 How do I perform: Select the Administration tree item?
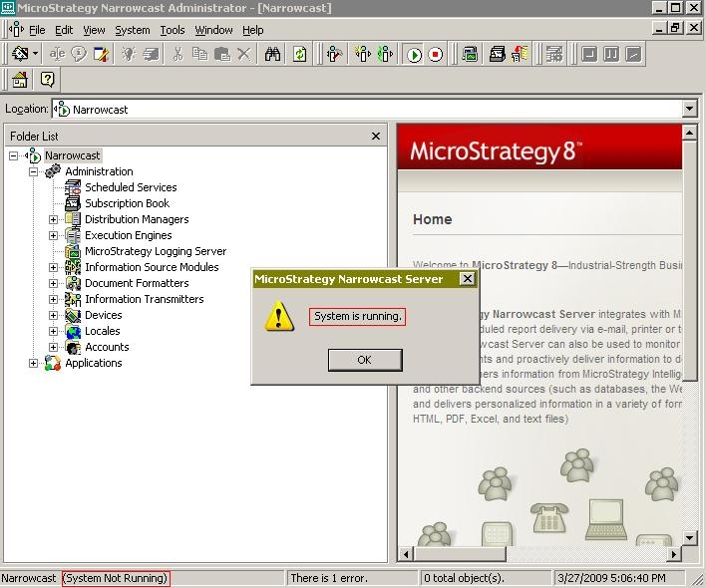click(99, 171)
